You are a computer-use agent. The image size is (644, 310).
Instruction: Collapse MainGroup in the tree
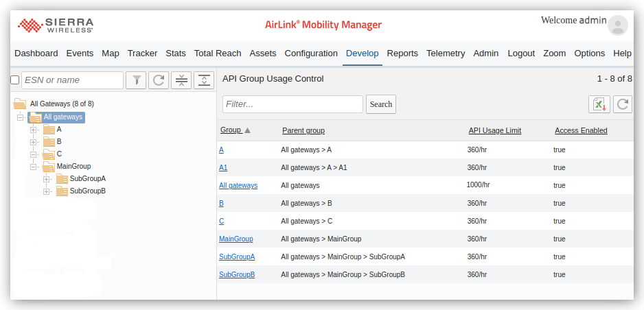33,167
